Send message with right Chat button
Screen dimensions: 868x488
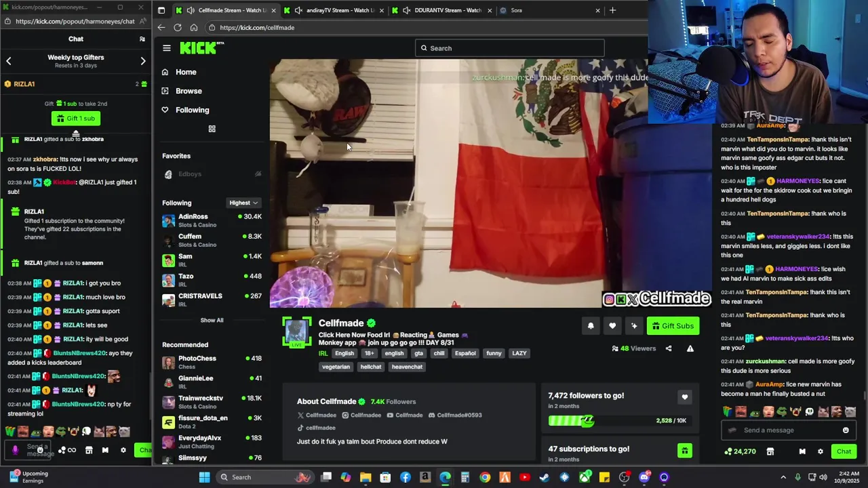tap(844, 451)
